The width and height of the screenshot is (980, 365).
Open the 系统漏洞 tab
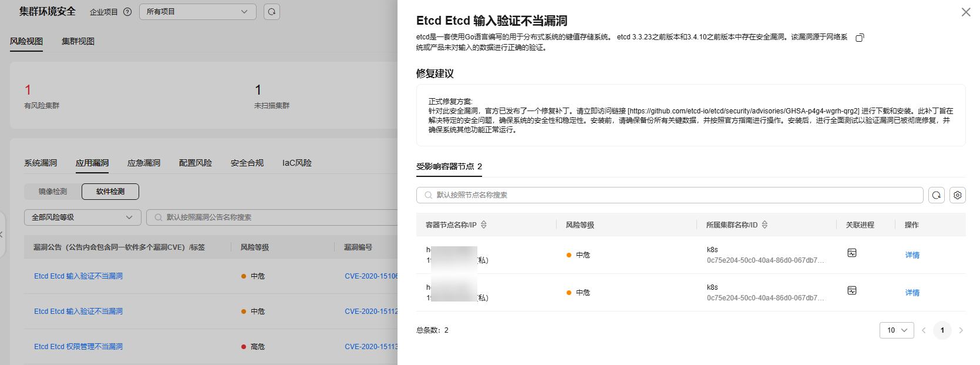41,163
